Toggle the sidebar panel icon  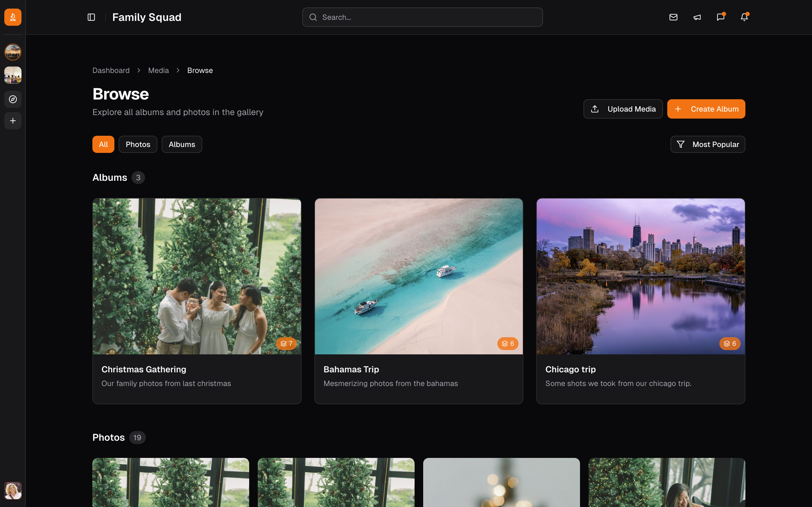pyautogui.click(x=91, y=17)
